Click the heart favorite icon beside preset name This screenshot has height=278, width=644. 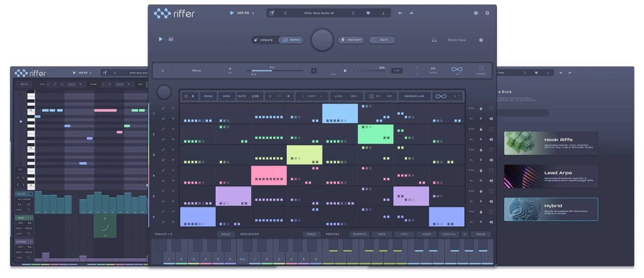[x=368, y=13]
